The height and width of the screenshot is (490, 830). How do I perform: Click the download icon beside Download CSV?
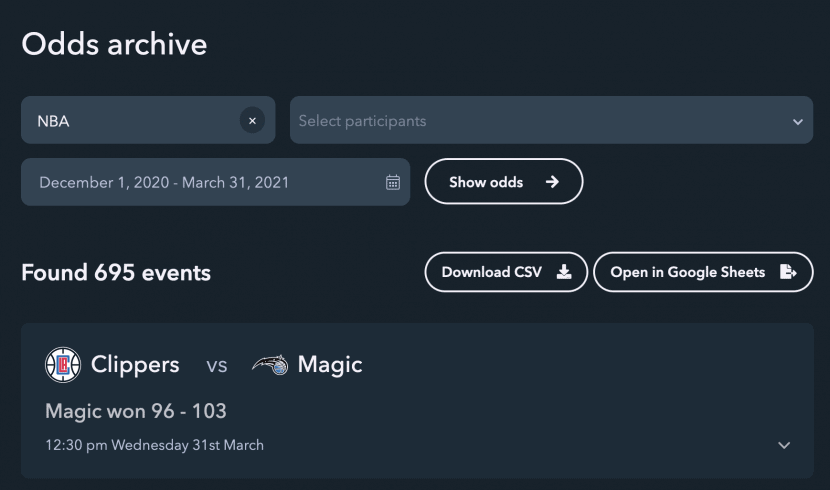[564, 272]
